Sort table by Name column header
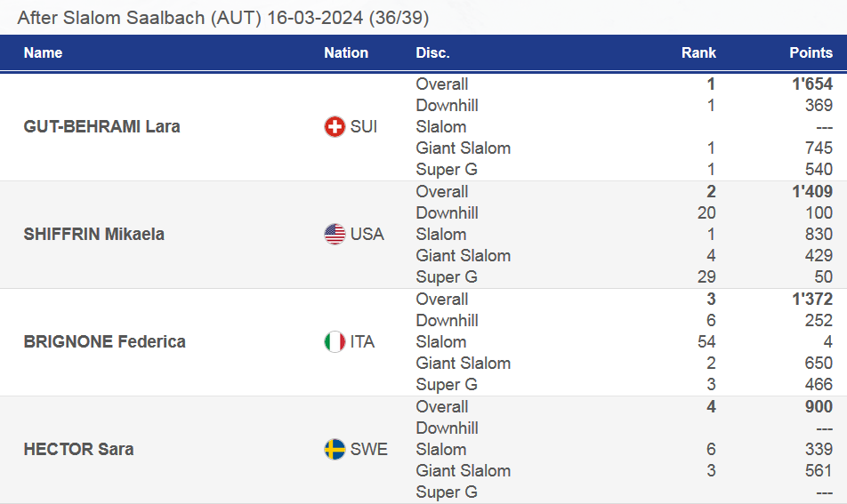847x504 pixels. tap(43, 53)
